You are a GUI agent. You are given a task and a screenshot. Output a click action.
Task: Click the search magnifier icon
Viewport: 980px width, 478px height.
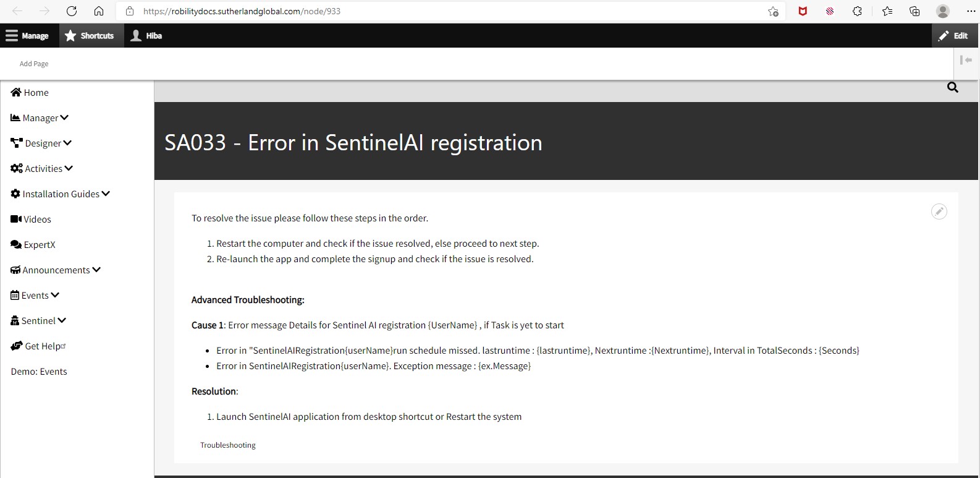tap(952, 88)
